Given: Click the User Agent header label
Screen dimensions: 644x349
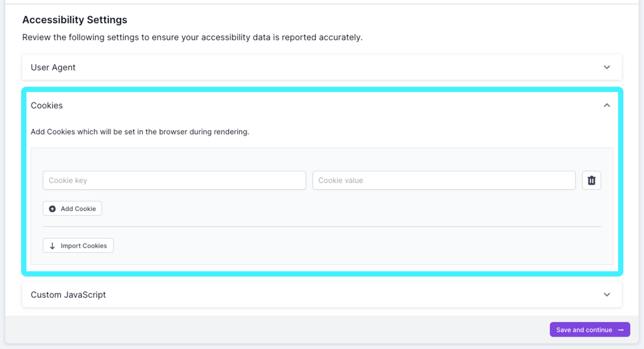Looking at the screenshot, I should 53,67.
